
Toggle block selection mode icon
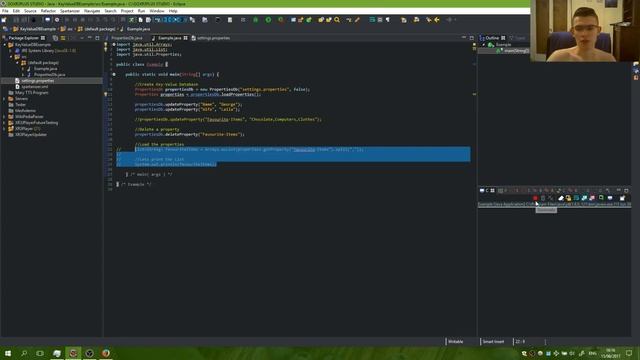(x=380, y=20)
